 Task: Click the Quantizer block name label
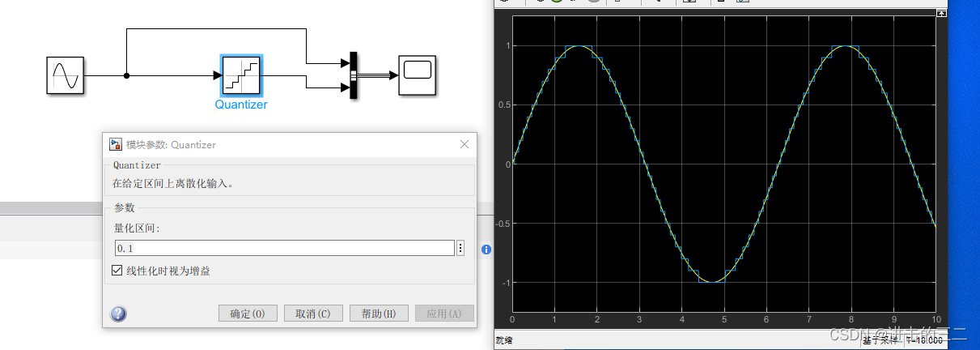241,105
